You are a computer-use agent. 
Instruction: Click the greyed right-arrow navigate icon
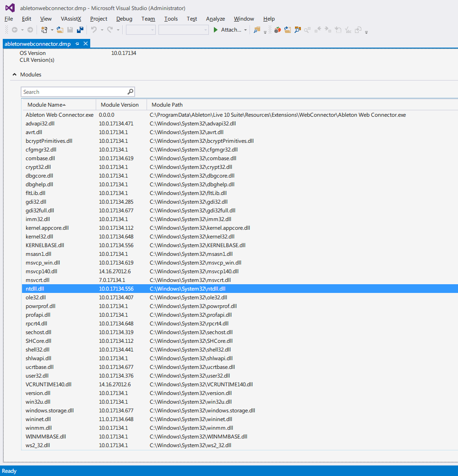328,30
